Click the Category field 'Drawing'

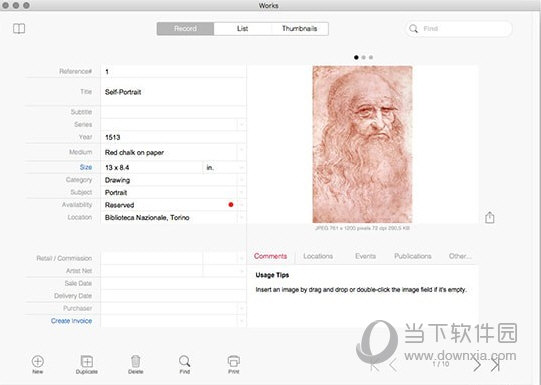coord(169,180)
